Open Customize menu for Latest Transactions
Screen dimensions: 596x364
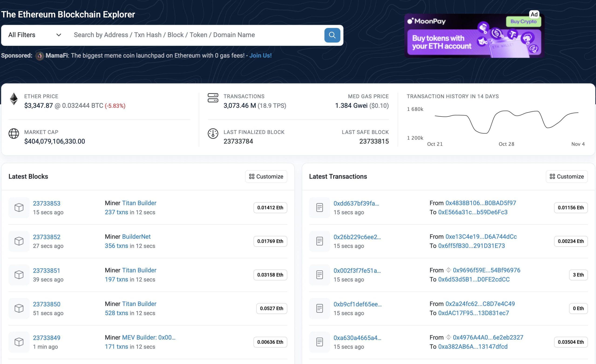pyautogui.click(x=566, y=177)
